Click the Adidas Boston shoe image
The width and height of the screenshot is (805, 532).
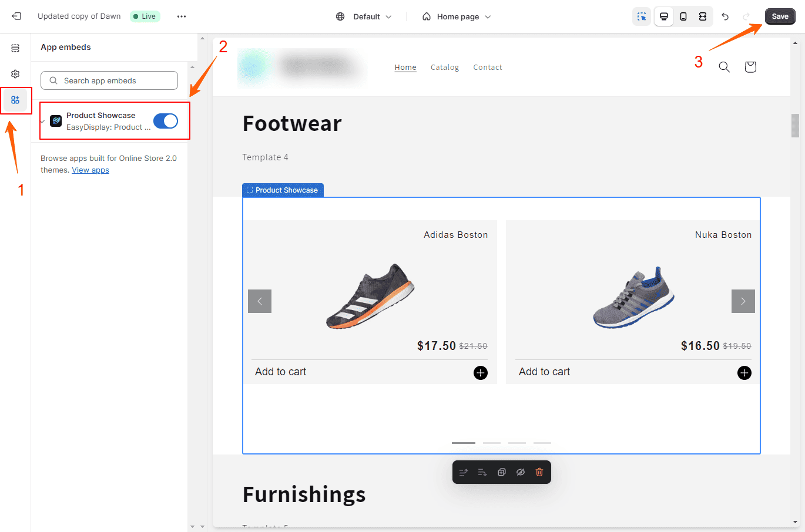(370, 296)
